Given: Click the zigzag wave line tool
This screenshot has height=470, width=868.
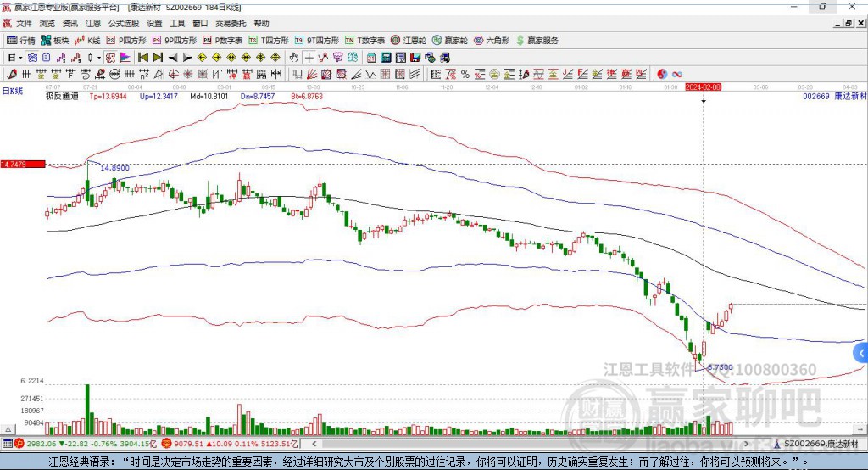Looking at the screenshot, I should (370, 75).
